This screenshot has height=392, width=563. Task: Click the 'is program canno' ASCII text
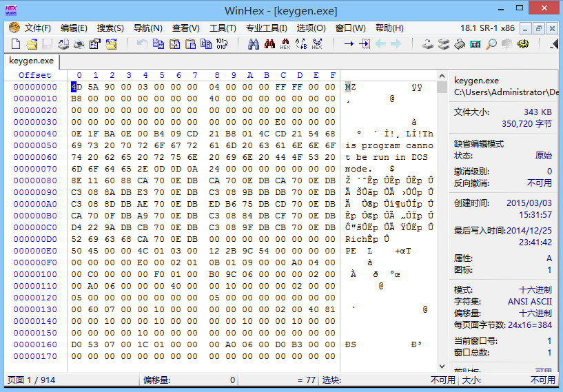(389, 146)
